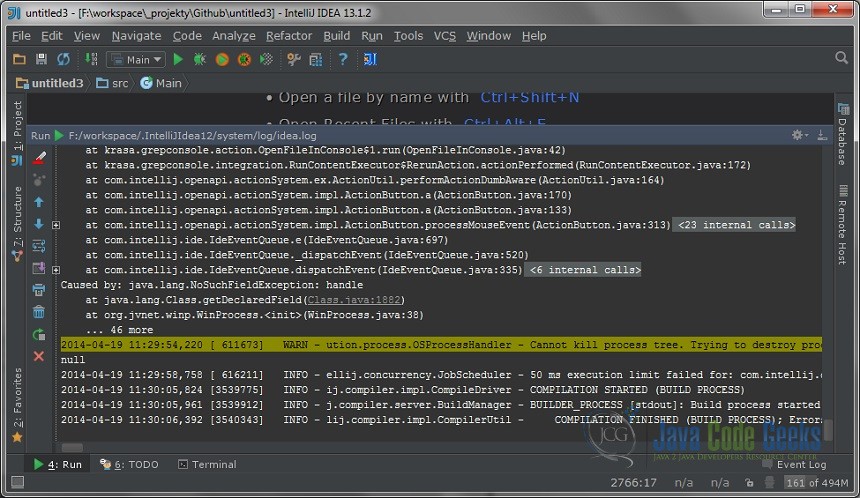The image size is (860, 498).
Task: Click src breadcrumb folder
Action: coord(112,83)
